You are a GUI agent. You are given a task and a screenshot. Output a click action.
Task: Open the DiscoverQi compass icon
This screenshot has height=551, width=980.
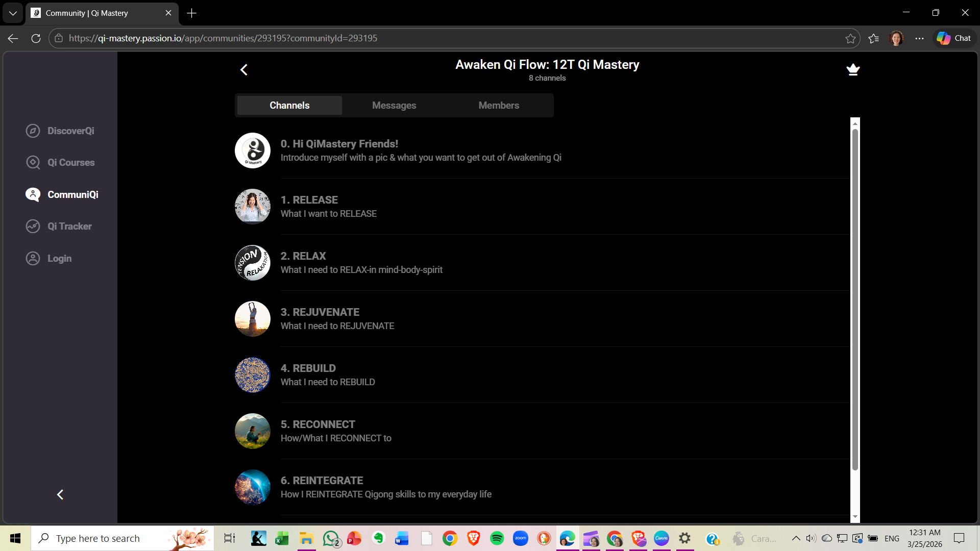click(x=33, y=131)
